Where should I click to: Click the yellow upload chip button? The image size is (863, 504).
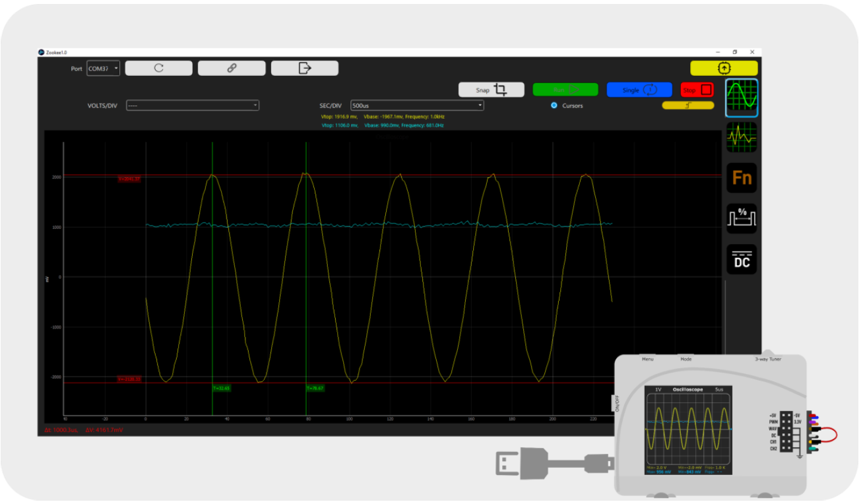click(724, 68)
